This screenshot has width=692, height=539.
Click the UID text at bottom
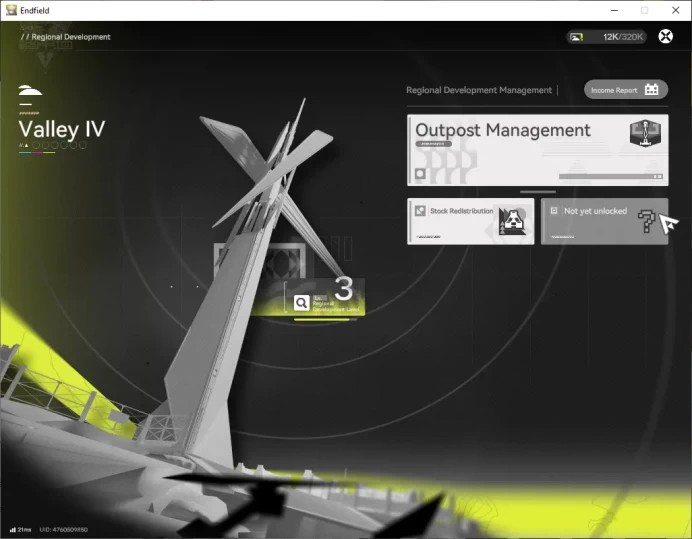[64, 529]
